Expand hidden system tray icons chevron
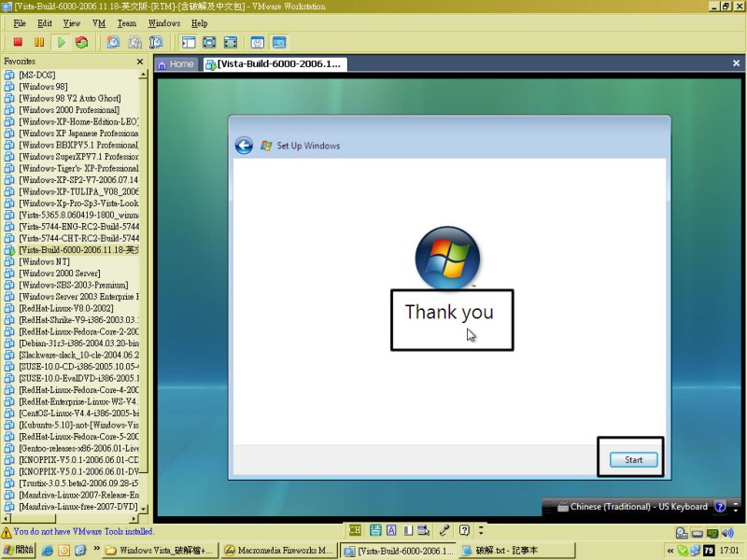Screen dimensions: 747x560 click(x=669, y=551)
